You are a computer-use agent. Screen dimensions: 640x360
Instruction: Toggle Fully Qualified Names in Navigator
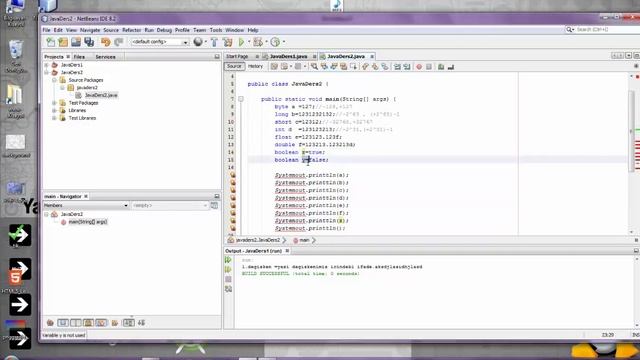coord(115,323)
